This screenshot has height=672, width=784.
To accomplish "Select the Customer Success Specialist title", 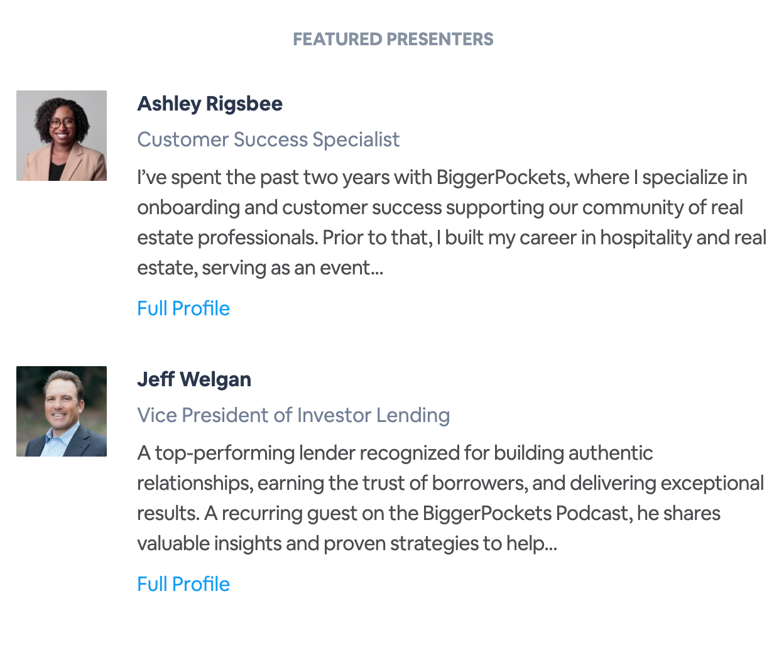I will click(x=268, y=139).
